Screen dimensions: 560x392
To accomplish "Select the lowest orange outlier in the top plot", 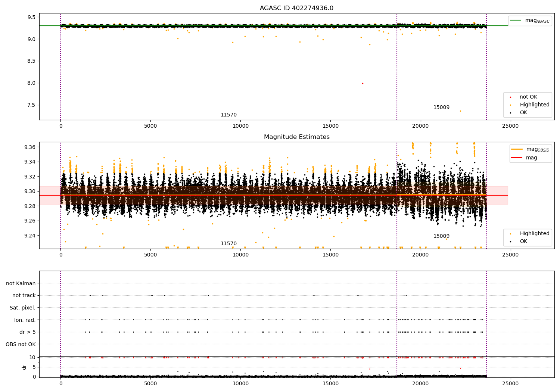I will tap(460, 111).
